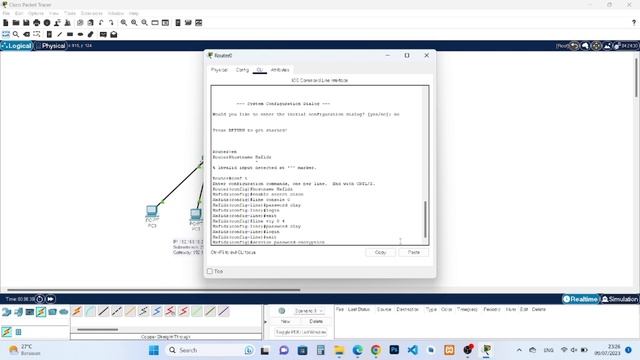Click the Delete scenario button
The width and height of the screenshot is (640, 360).
(x=316, y=322)
